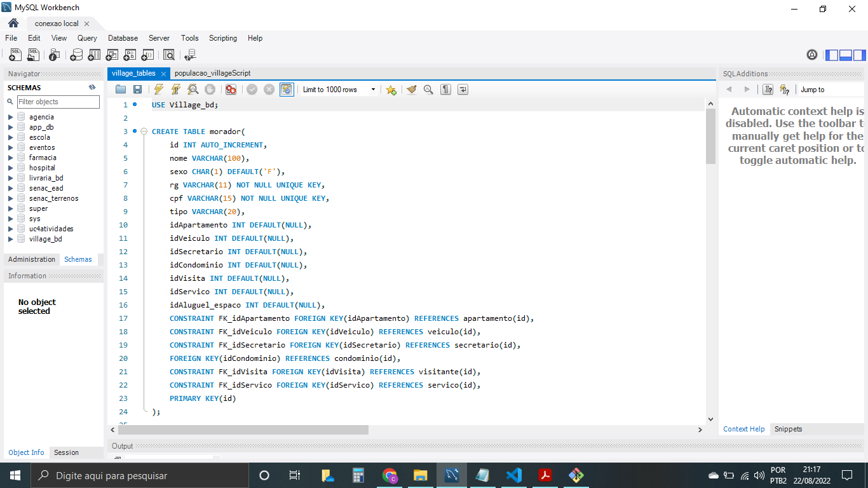This screenshot has width=868, height=488.
Task: Save the current snippet with the star icon
Action: tap(392, 89)
